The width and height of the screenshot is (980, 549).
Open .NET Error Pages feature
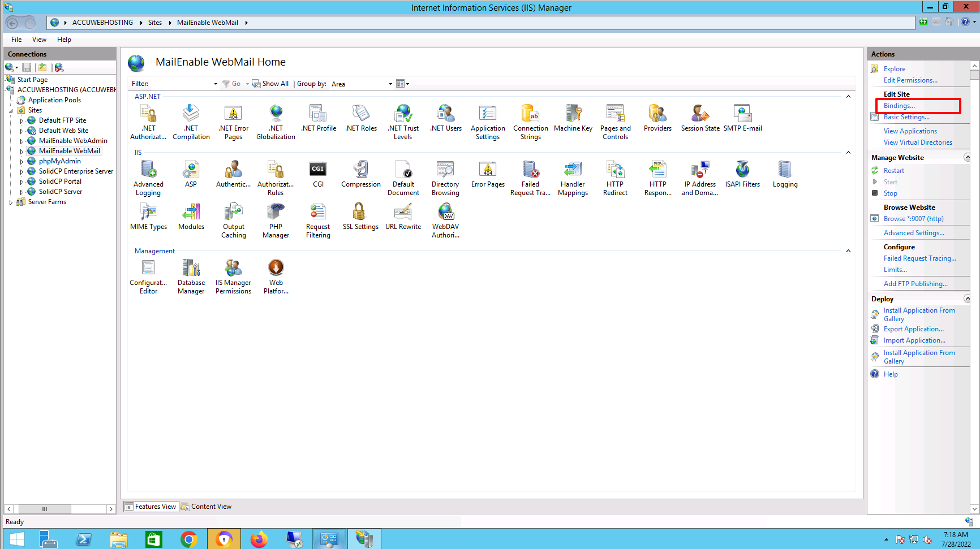[233, 122]
